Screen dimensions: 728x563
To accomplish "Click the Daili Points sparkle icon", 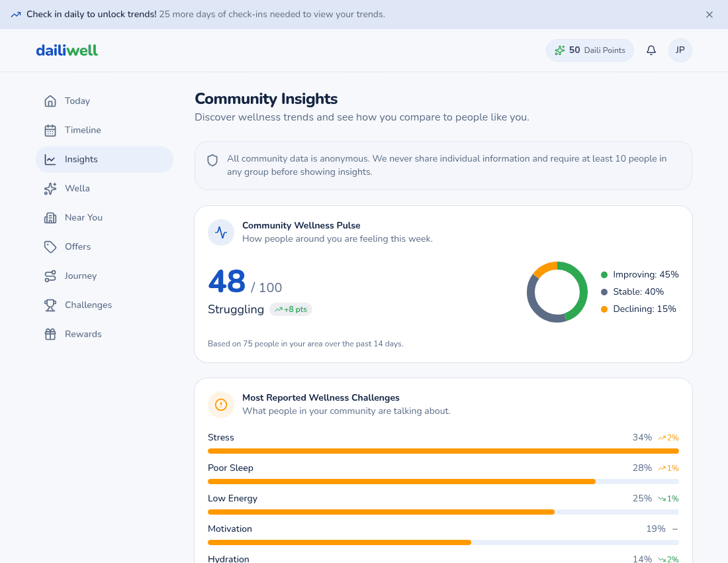I will 560,50.
